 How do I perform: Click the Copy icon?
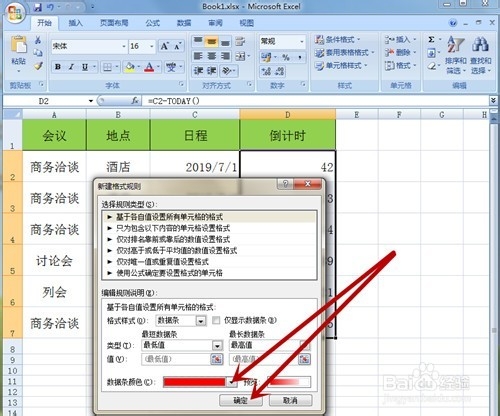38,53
